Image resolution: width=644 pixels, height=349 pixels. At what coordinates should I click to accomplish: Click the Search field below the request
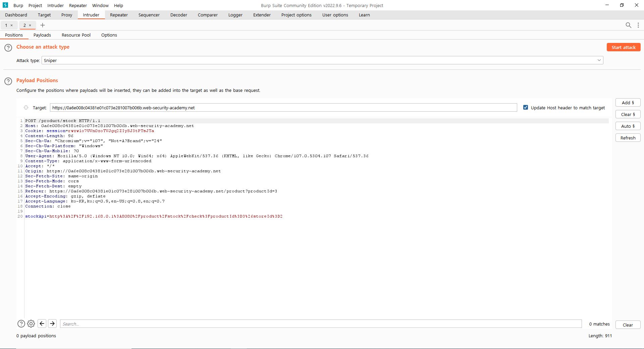(x=321, y=324)
